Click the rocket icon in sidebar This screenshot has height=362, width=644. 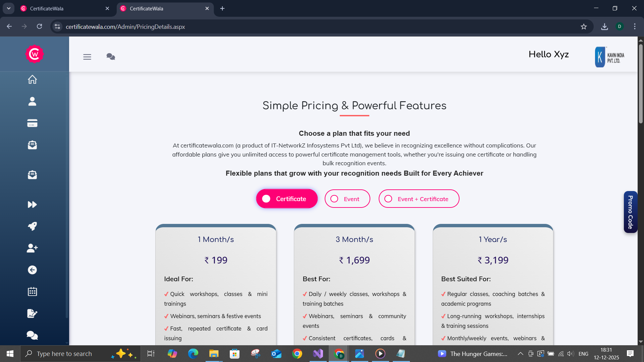(x=32, y=226)
